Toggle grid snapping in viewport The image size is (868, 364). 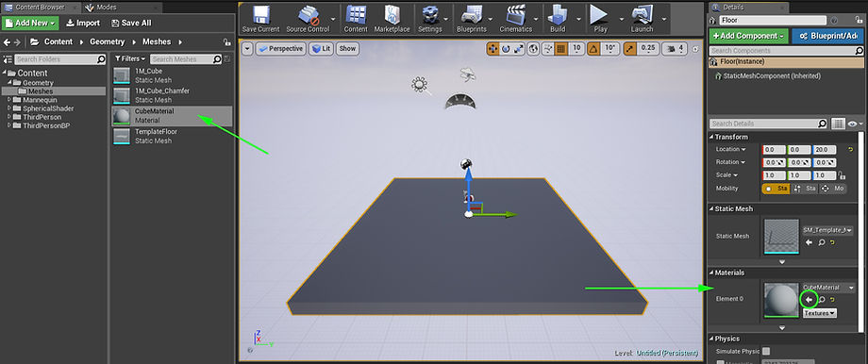click(560, 49)
